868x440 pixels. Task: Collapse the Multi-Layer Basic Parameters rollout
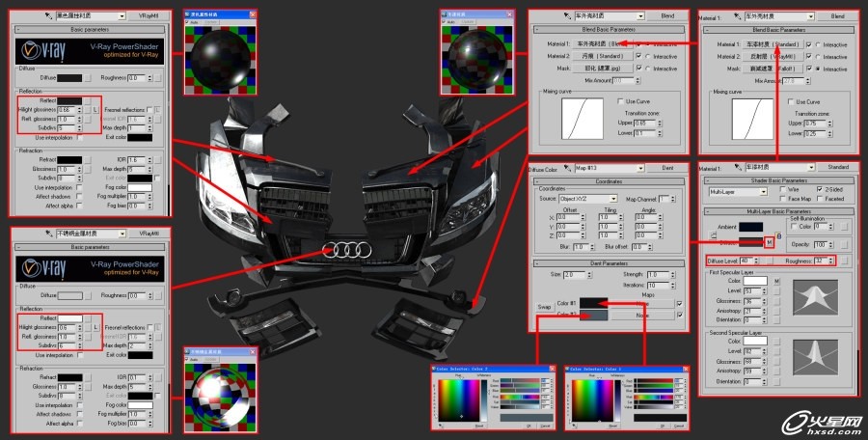[779, 211]
